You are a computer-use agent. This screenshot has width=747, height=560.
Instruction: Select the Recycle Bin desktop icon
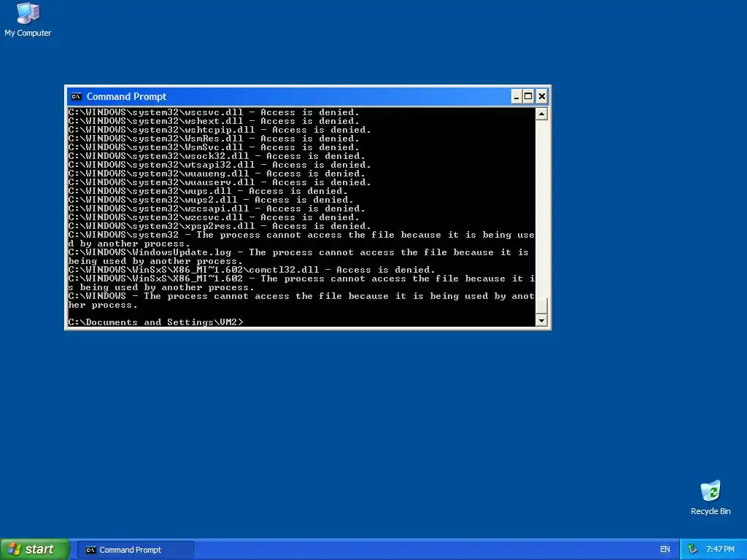(x=711, y=497)
